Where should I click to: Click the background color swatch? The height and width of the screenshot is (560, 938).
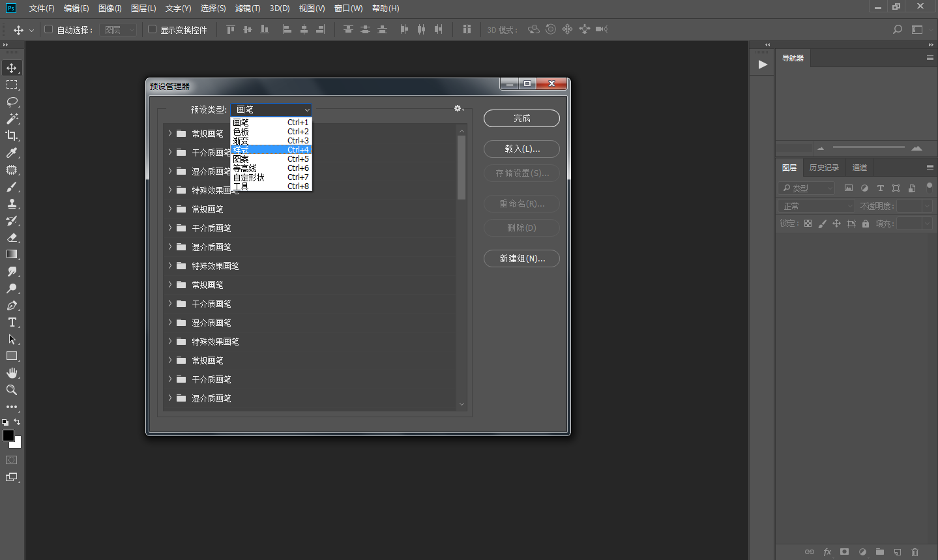[18, 443]
